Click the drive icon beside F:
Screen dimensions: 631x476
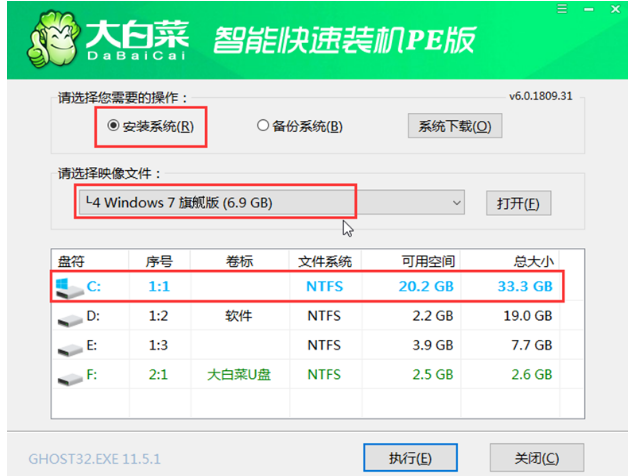(x=70, y=378)
